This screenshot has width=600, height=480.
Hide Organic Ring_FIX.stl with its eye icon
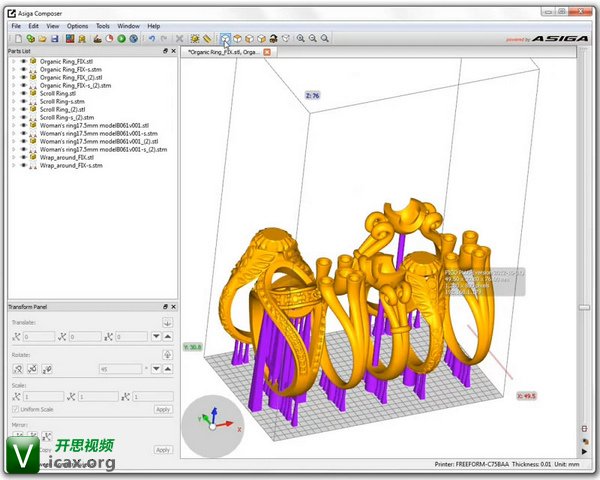pyautogui.click(x=24, y=60)
